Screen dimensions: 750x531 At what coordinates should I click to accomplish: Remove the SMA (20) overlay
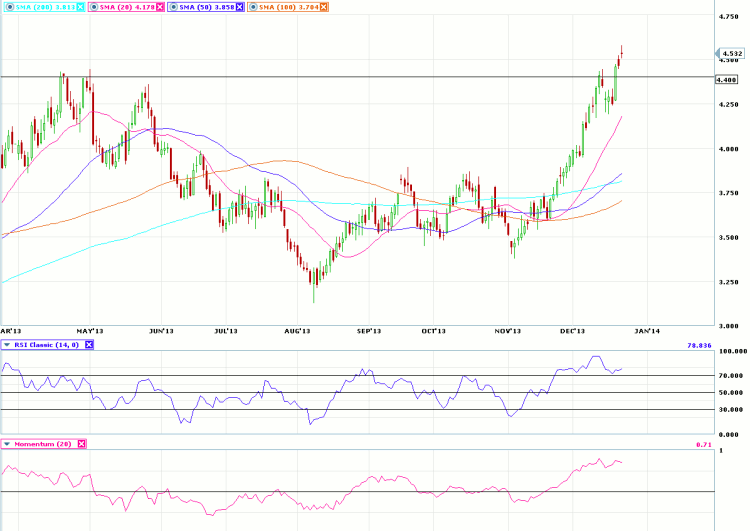pos(158,7)
